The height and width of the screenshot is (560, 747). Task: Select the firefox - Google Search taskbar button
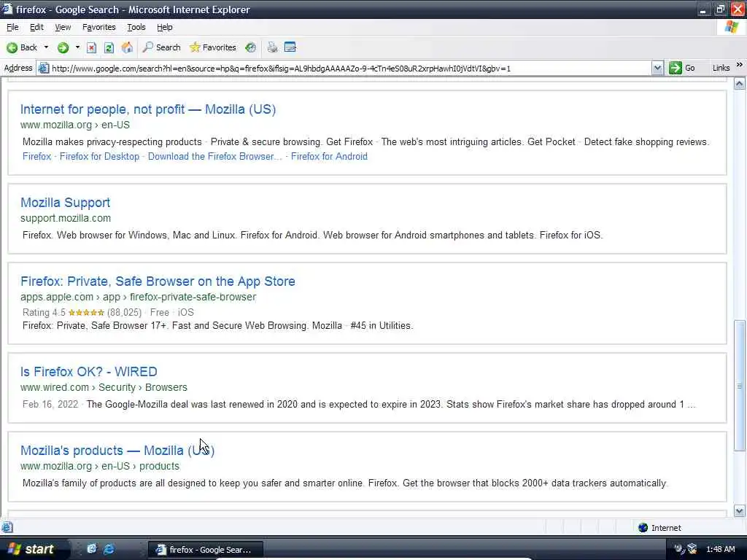point(205,550)
